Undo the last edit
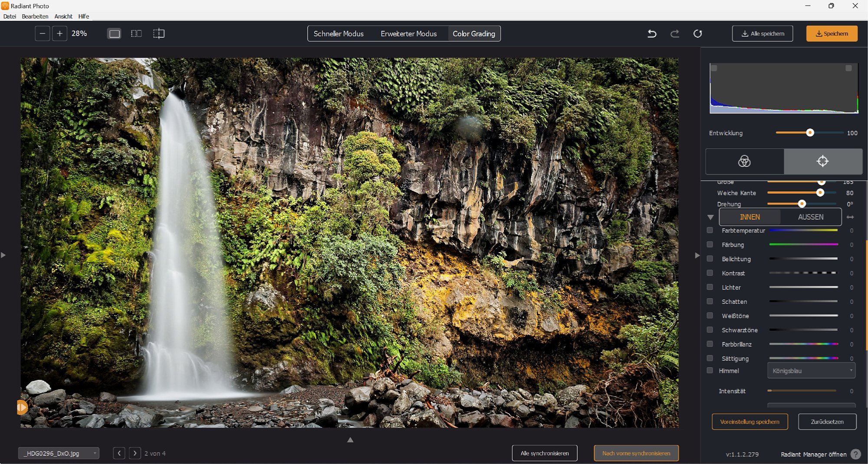This screenshot has width=868, height=464. 652,33
